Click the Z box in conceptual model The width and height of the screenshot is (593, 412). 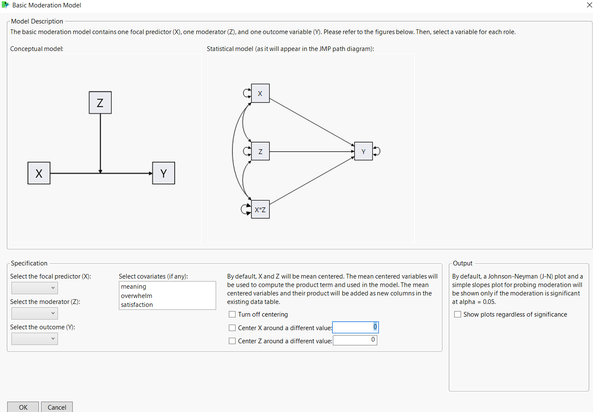pyautogui.click(x=100, y=103)
